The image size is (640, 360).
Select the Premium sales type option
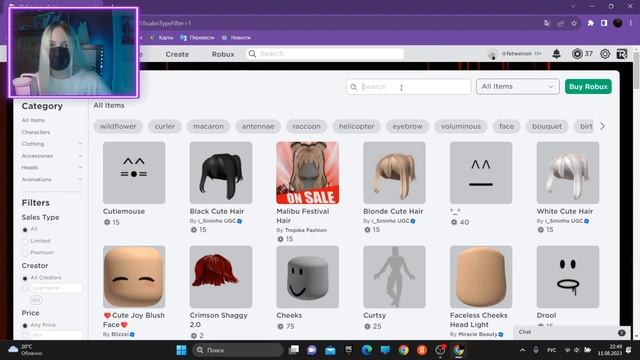click(x=25, y=253)
